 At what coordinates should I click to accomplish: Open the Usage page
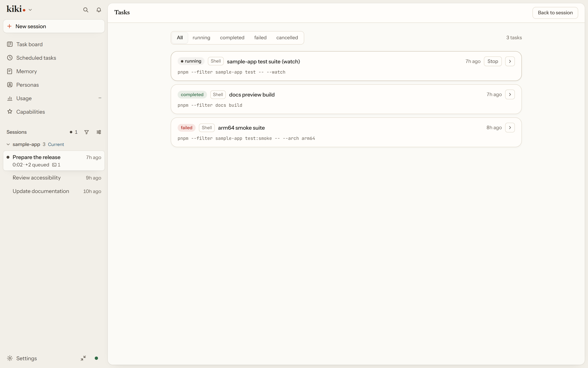coord(54,98)
